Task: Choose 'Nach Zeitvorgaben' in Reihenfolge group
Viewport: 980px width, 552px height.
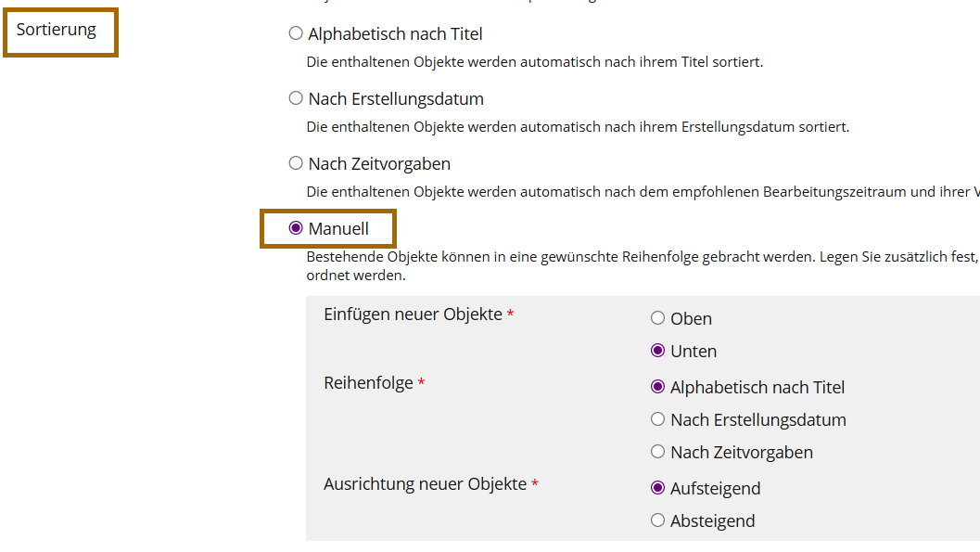Action: coord(658,452)
